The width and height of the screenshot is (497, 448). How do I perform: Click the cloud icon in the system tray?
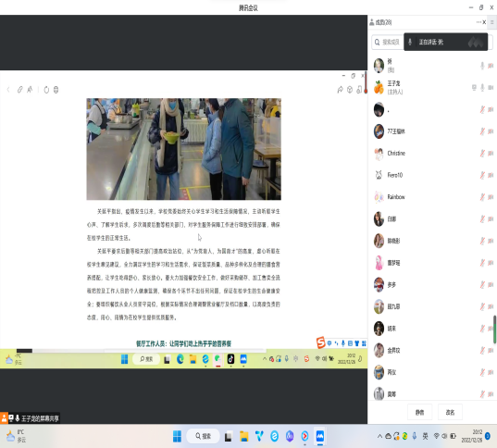(x=388, y=436)
